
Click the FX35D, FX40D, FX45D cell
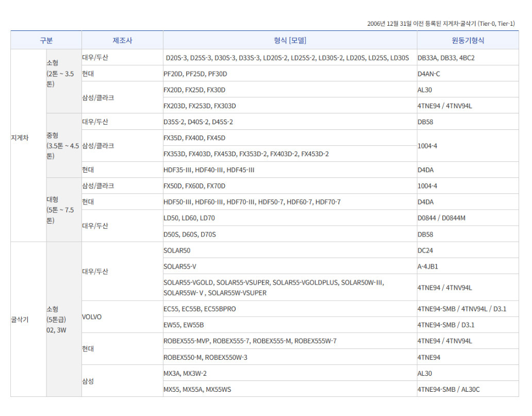pyautogui.click(x=290, y=138)
